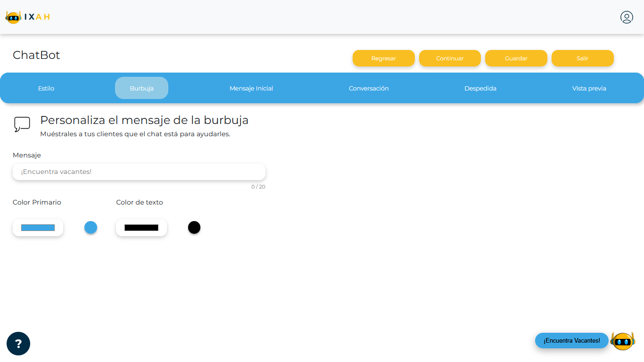Click the 0 / 20 character counter
Screen dimensions: 644x362
click(x=258, y=187)
